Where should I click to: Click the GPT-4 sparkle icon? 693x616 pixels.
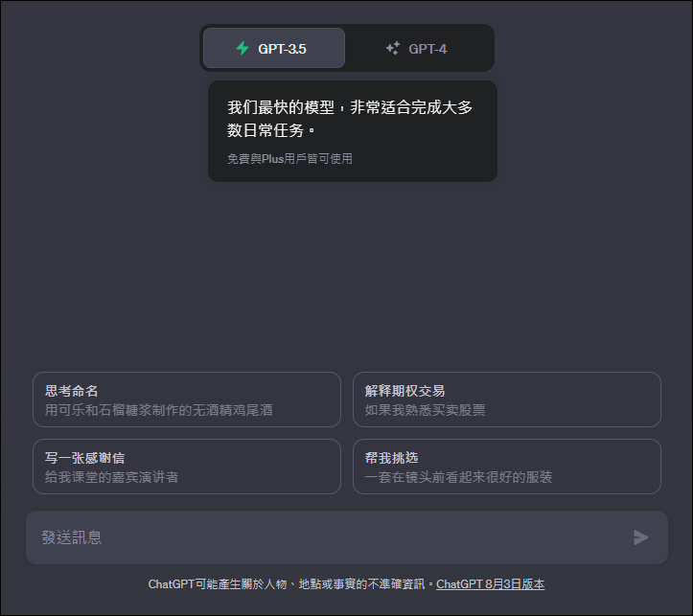pos(392,48)
